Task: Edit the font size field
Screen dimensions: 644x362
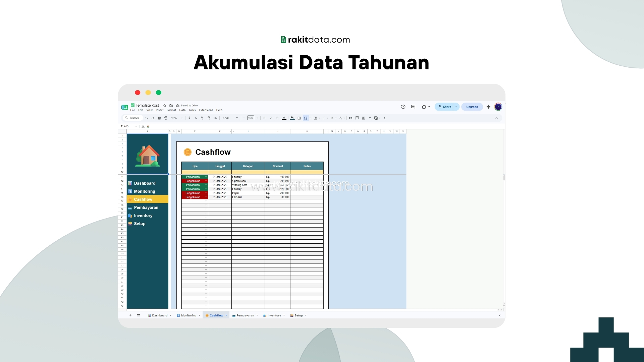Action: click(x=251, y=118)
